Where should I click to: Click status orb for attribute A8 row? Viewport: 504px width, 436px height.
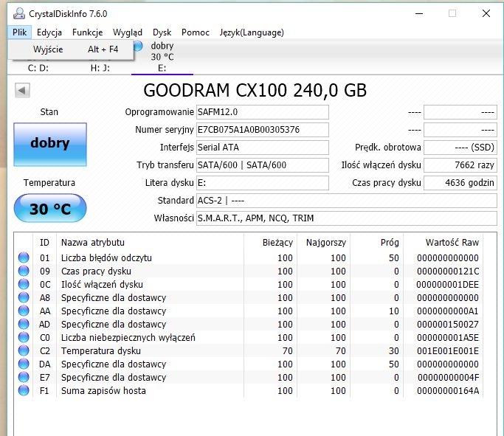[x=24, y=297]
